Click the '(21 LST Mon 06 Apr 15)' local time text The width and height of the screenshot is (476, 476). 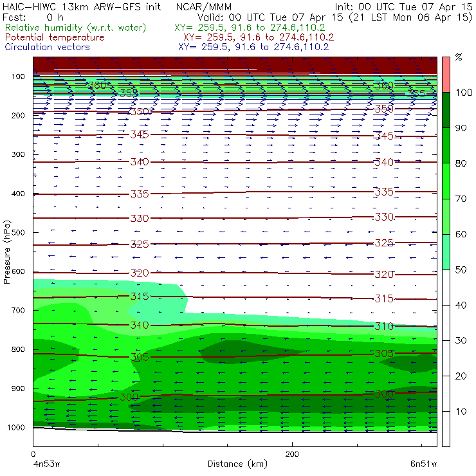[x=411, y=17]
